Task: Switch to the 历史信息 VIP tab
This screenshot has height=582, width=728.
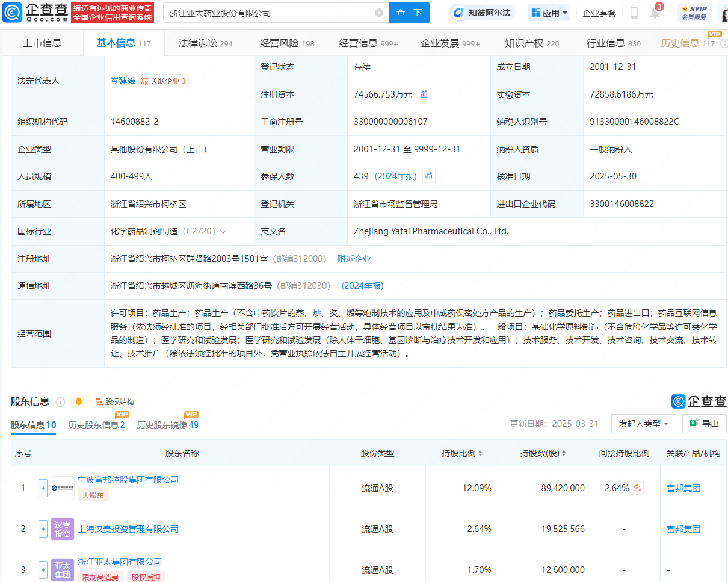Action: pos(688,43)
